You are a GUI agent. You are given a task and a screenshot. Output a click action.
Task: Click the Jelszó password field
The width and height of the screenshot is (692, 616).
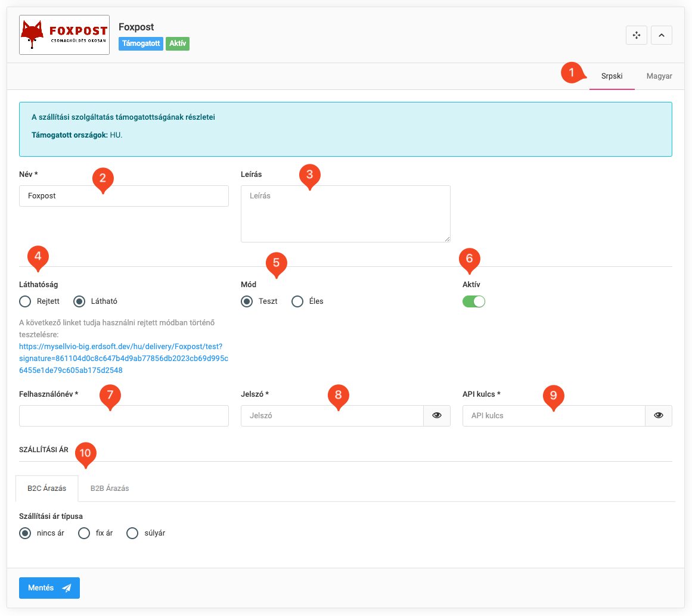click(x=333, y=416)
